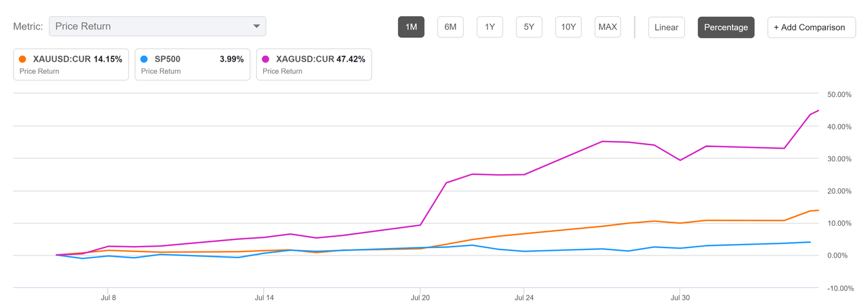The width and height of the screenshot is (868, 303).
Task: Switch to Linear scale
Action: [666, 27]
